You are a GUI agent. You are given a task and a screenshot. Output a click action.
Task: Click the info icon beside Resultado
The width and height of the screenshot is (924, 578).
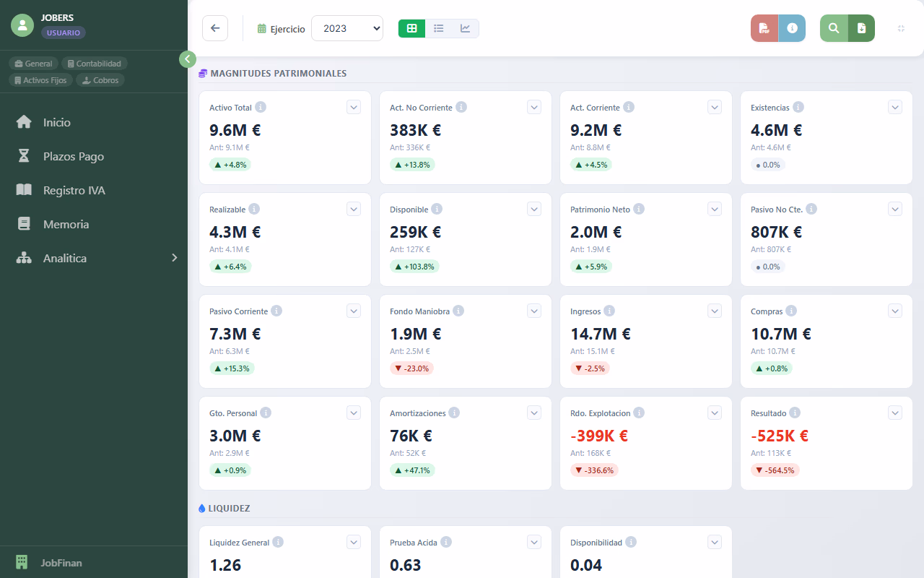(795, 413)
